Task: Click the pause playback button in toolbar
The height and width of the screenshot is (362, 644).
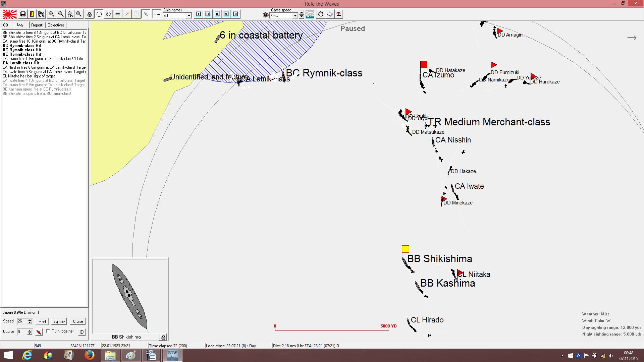Action: 236,14
